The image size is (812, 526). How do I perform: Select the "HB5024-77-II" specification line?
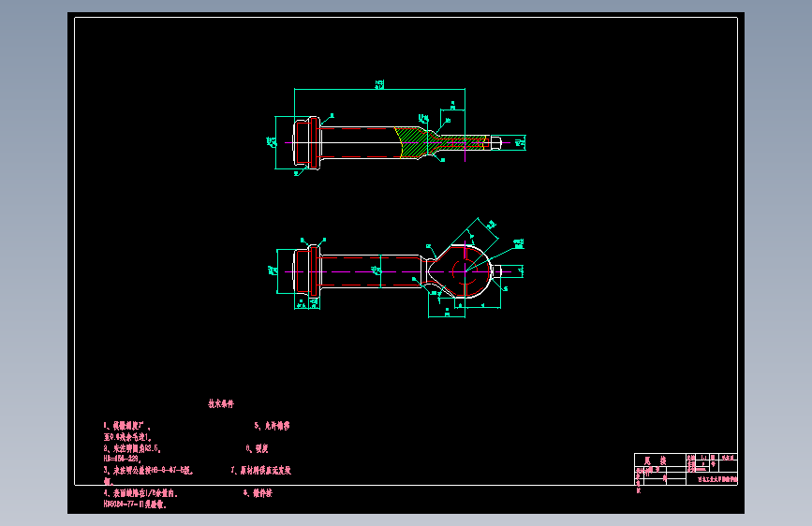tap(135, 504)
